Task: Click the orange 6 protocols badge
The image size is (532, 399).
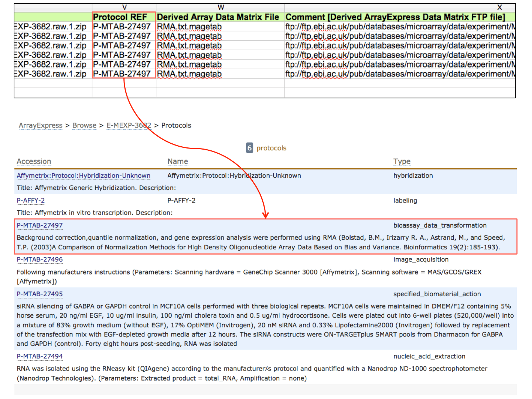Action: tap(249, 147)
